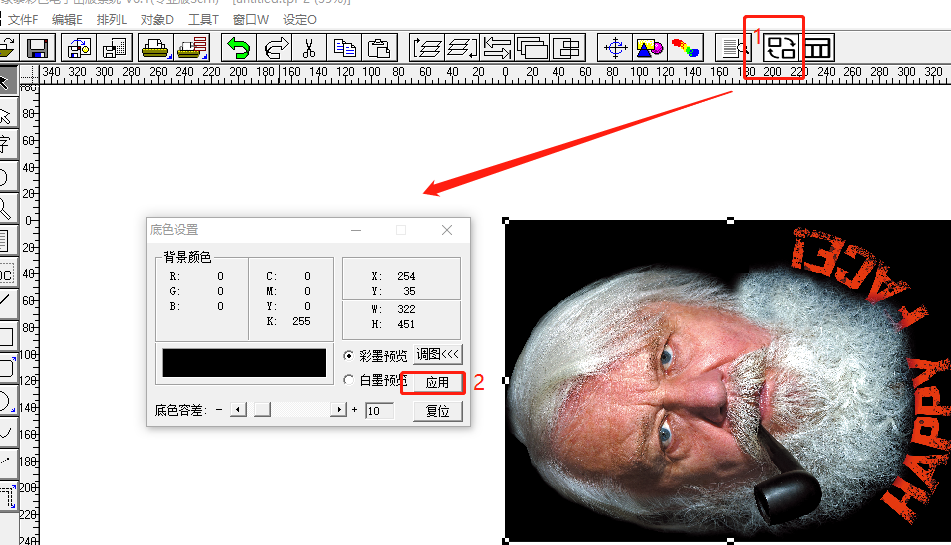Click the Bring layer forward icon
951x545 pixels.
click(427, 48)
